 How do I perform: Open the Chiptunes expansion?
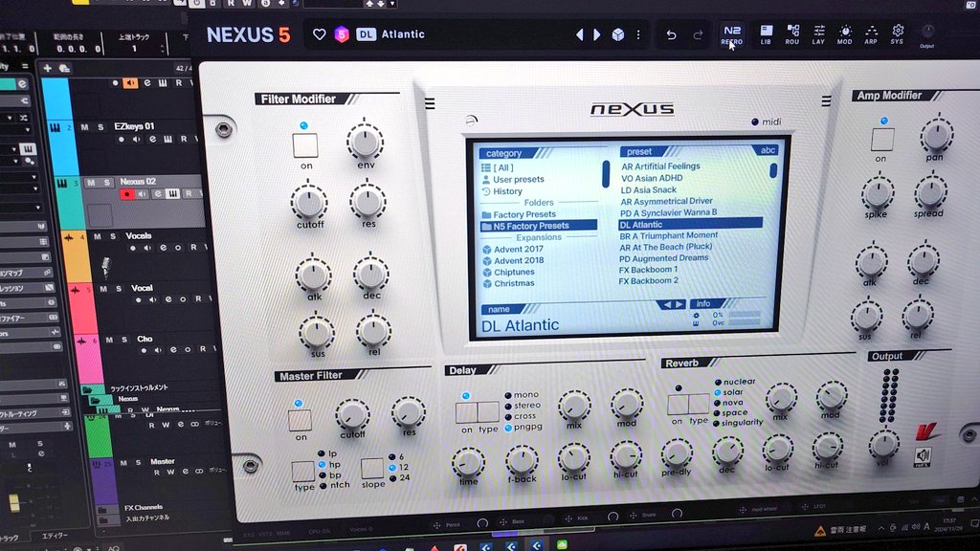click(x=509, y=273)
